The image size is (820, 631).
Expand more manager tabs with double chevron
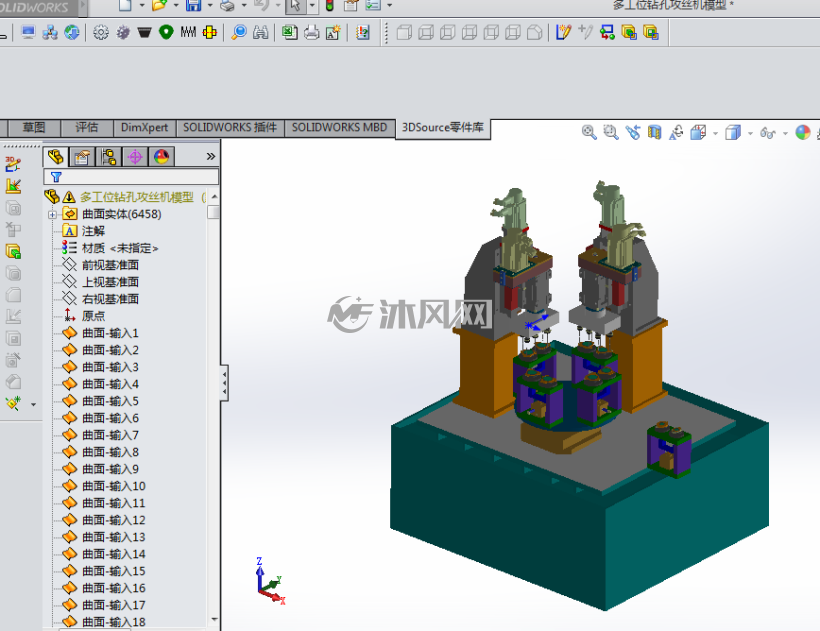click(211, 156)
